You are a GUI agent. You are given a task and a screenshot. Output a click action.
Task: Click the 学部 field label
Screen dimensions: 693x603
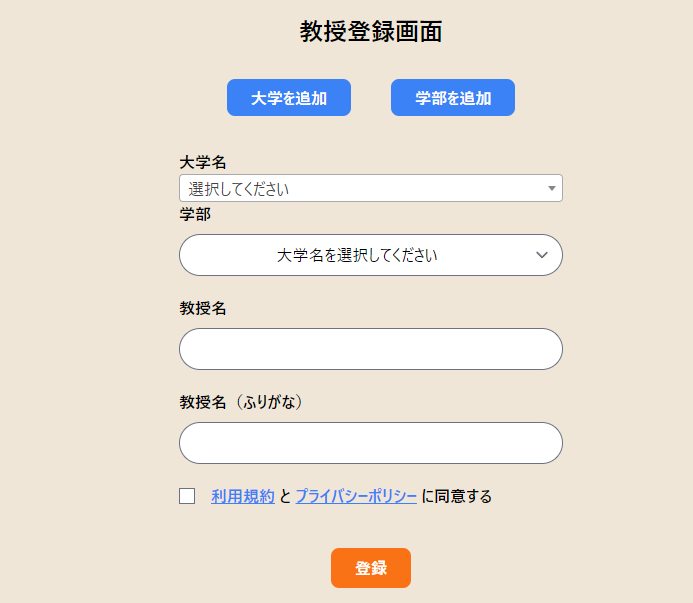tap(195, 214)
